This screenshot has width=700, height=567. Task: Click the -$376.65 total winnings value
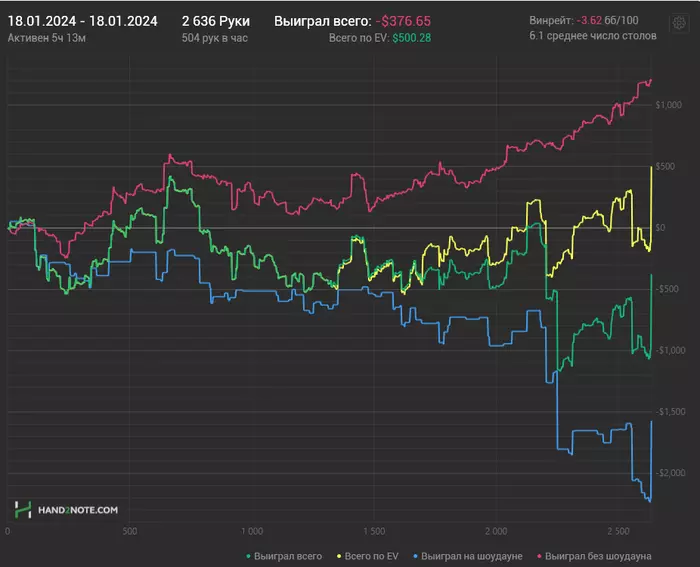403,21
